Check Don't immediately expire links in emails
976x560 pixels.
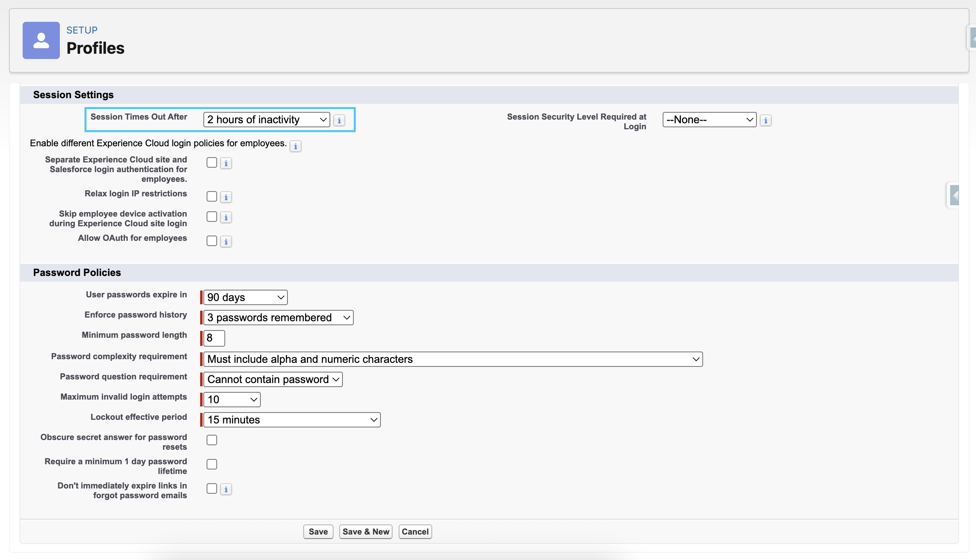click(x=212, y=488)
